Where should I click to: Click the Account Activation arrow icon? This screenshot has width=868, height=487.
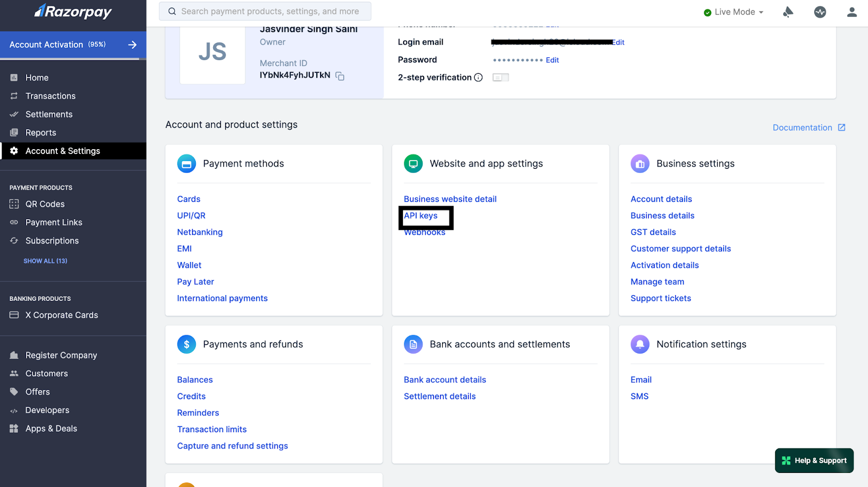[x=132, y=44]
